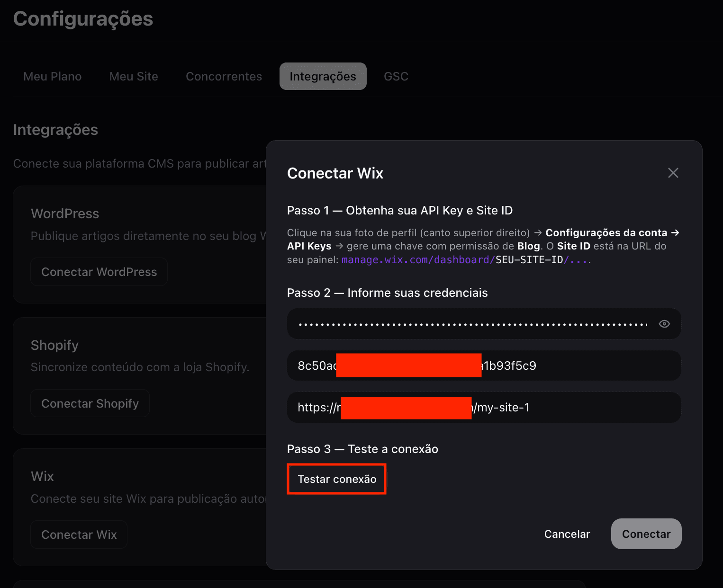Open the Concorrentes tab
Viewport: 723px width, 588px height.
[x=224, y=76]
